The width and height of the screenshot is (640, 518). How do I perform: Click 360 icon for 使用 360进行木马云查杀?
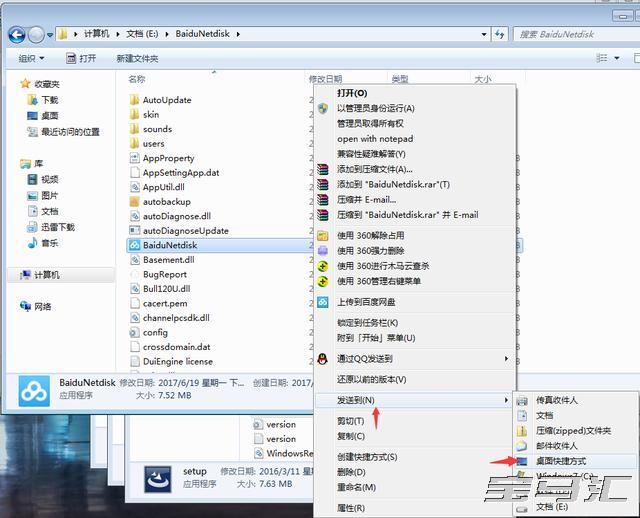(323, 266)
